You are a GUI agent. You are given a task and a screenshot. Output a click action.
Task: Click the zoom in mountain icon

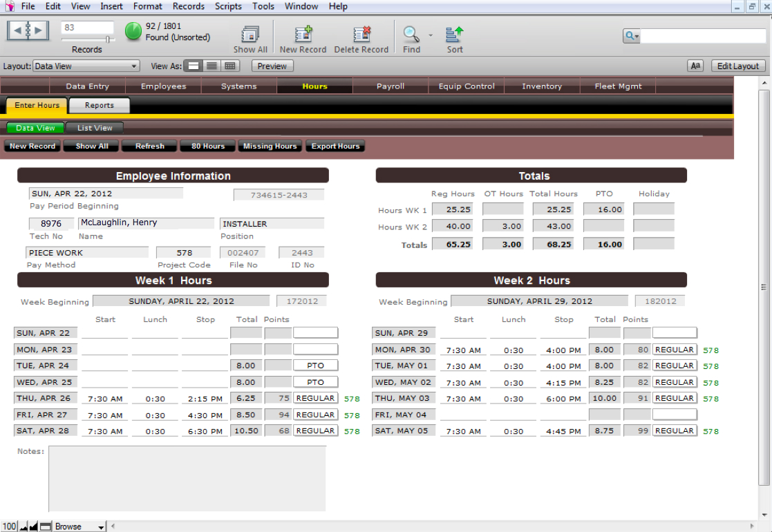[32, 526]
